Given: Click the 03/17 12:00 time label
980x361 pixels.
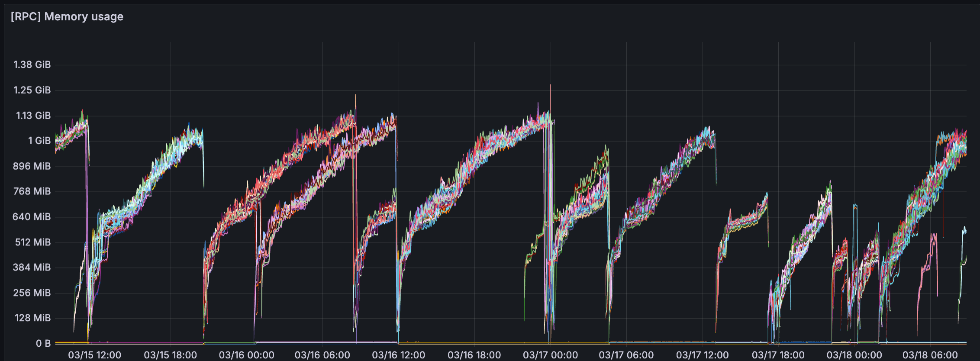Looking at the screenshot, I should coord(703,355).
